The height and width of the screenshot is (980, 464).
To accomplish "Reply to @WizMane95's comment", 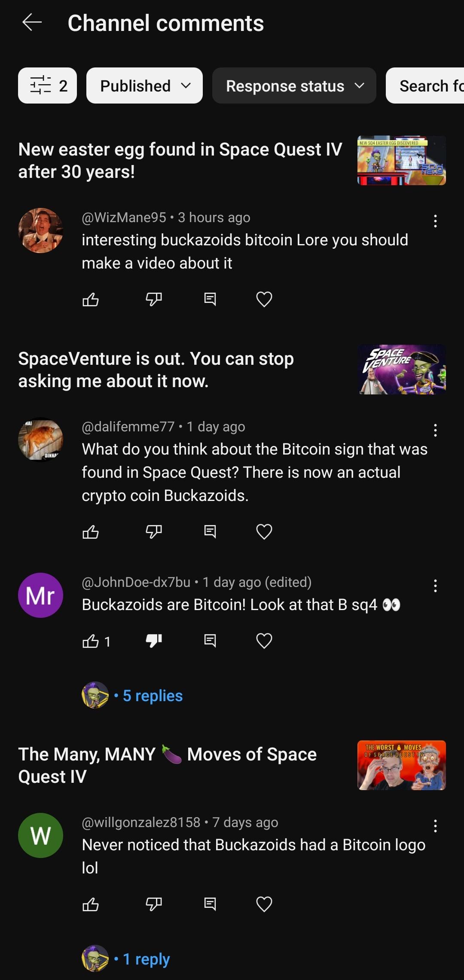I will 210,299.
